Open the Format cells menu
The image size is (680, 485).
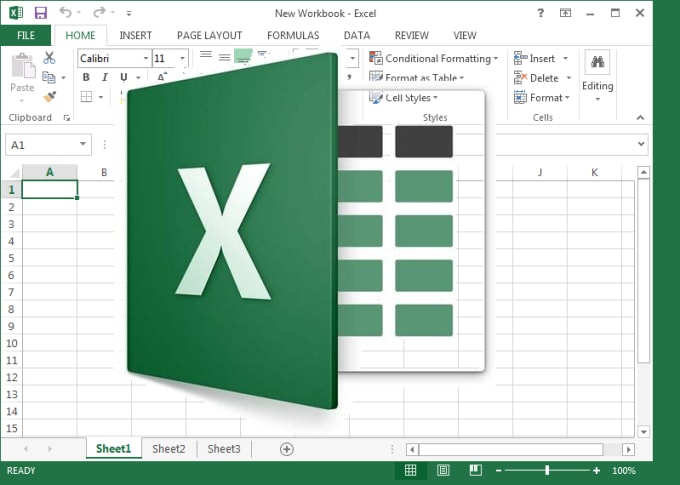pyautogui.click(x=541, y=98)
